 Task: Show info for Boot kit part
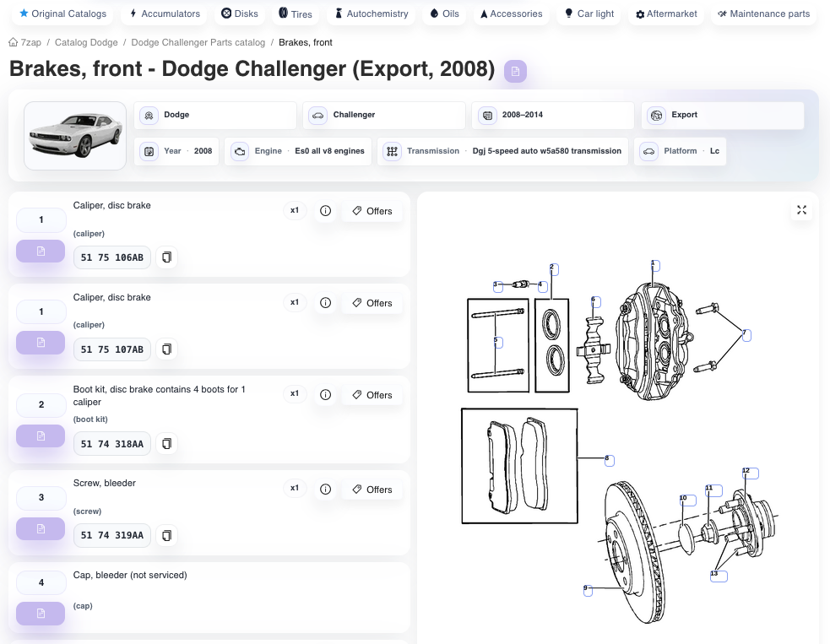tap(325, 394)
